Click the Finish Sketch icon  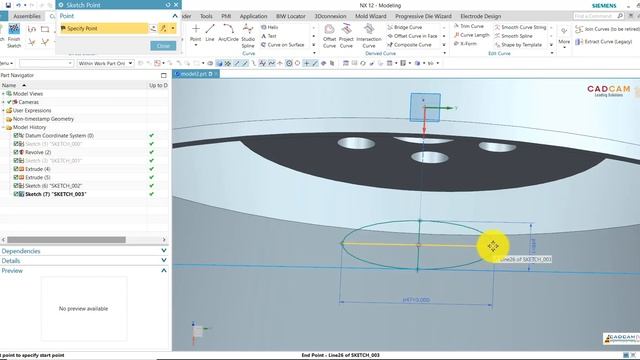pyautogui.click(x=14, y=35)
